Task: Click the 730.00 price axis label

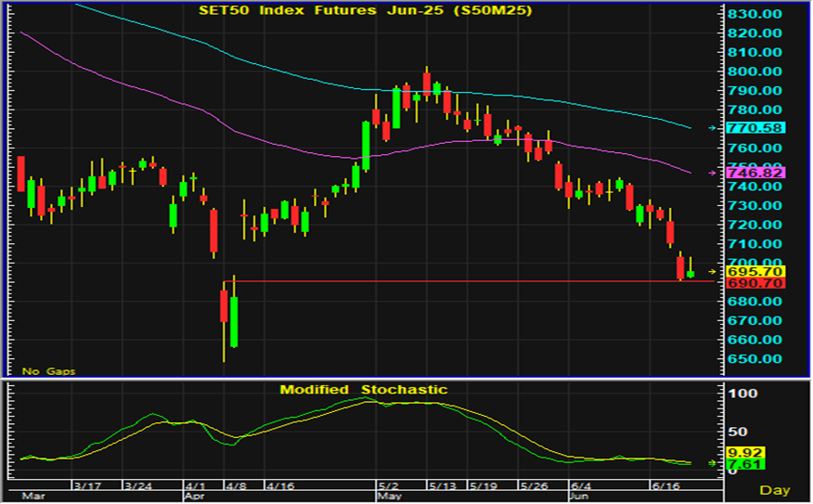Action: pyautogui.click(x=755, y=206)
